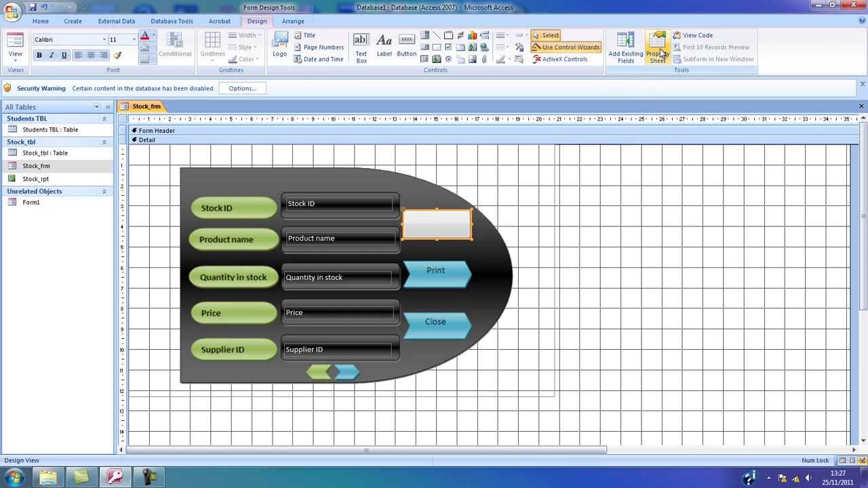Select the Stock ID text field
Screen dimensions: 868x488
[x=340, y=204]
